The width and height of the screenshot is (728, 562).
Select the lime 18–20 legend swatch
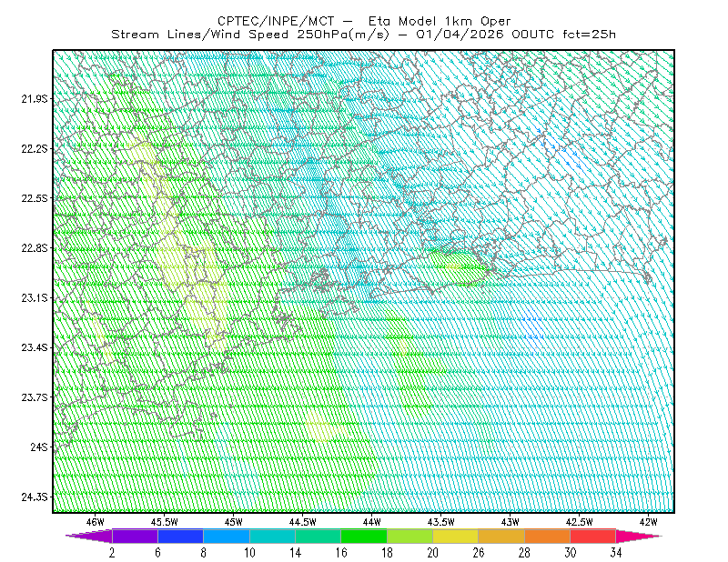coord(410,536)
